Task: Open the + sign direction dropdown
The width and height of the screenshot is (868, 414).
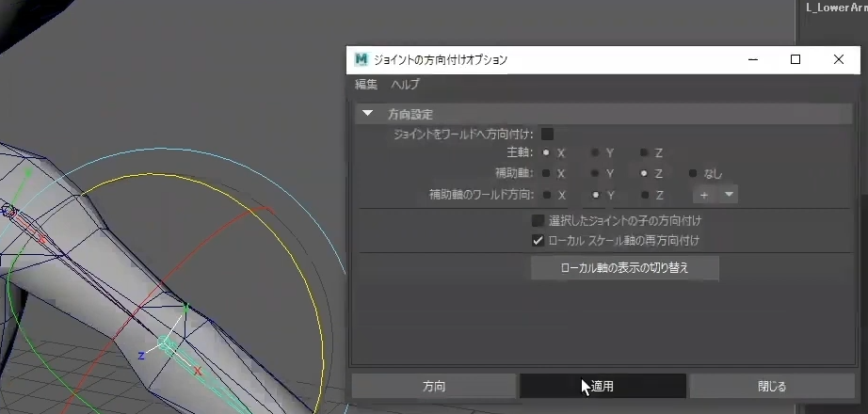Action: coord(715,195)
